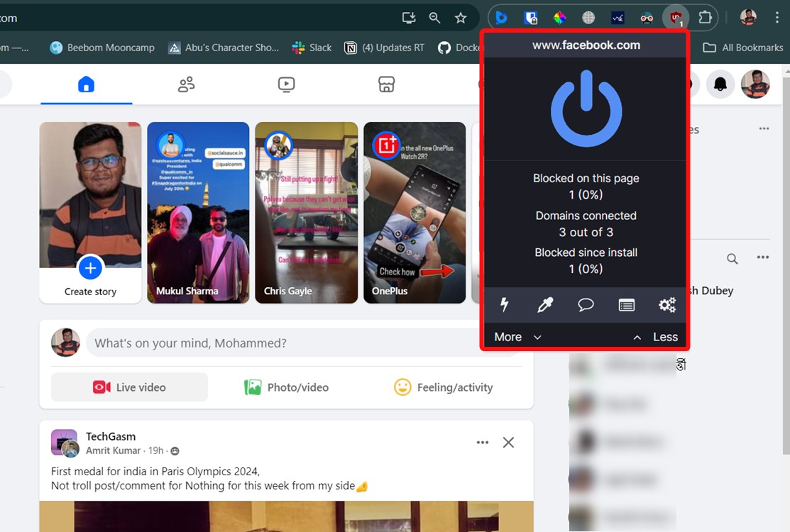Open the OnePlus story thumbnail
This screenshot has width=790, height=532.
pyautogui.click(x=415, y=213)
